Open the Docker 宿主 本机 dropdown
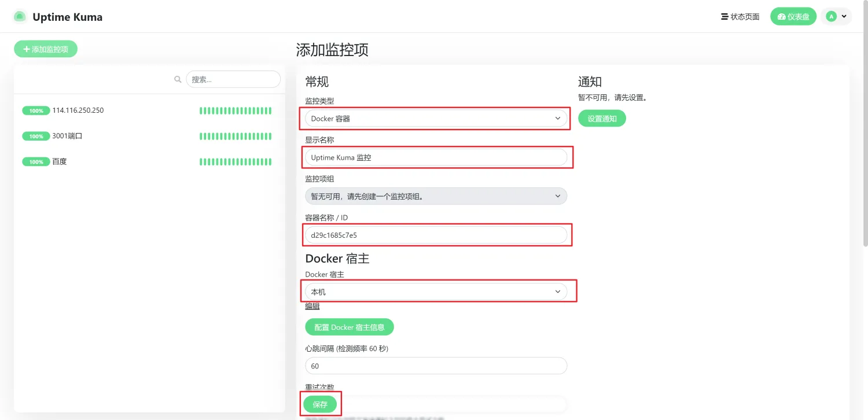The image size is (868, 420). pyautogui.click(x=436, y=292)
